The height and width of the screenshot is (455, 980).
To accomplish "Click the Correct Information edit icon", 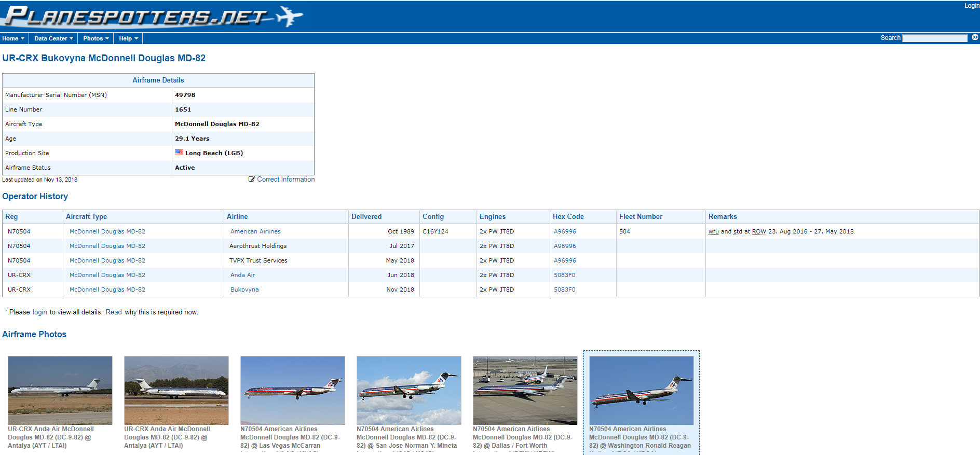I will [x=252, y=180].
